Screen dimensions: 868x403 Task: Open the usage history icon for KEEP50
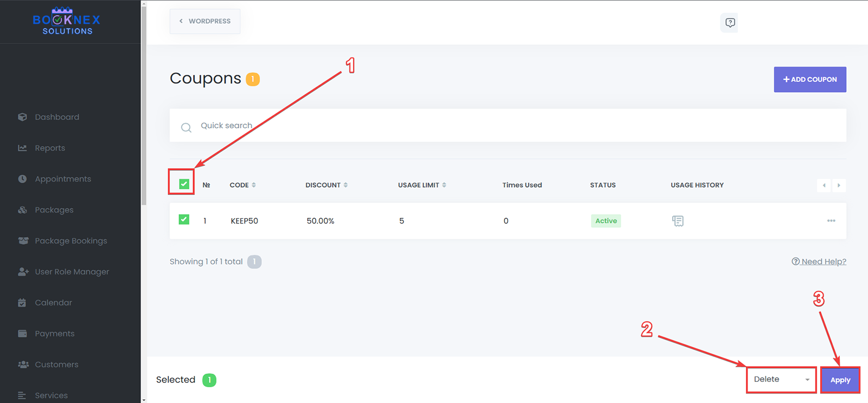pos(678,221)
